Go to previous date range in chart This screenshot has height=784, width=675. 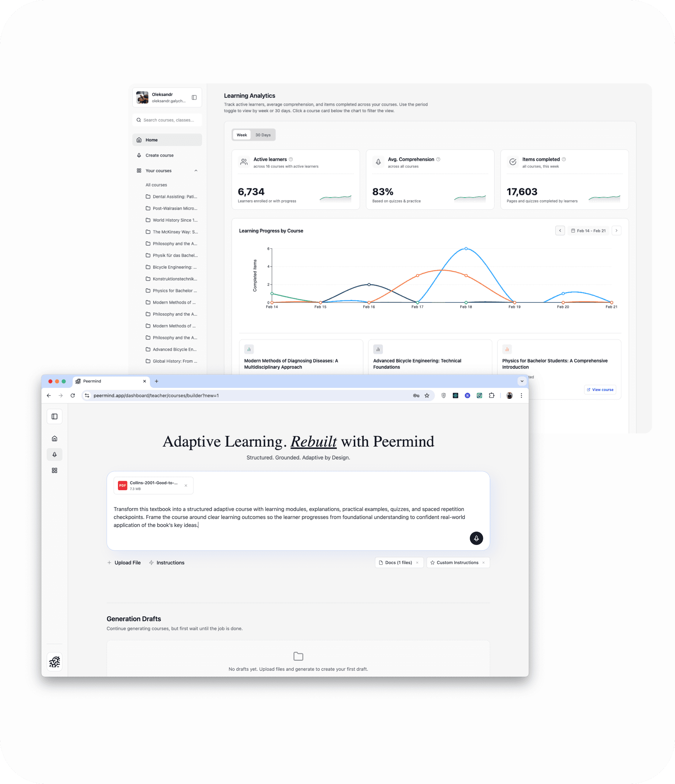tap(560, 230)
